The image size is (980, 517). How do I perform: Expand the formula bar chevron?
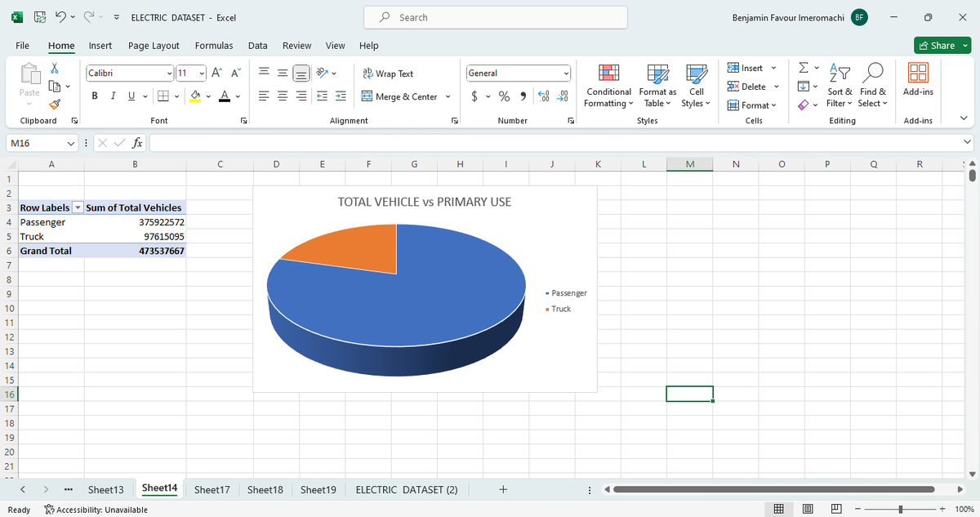click(969, 144)
